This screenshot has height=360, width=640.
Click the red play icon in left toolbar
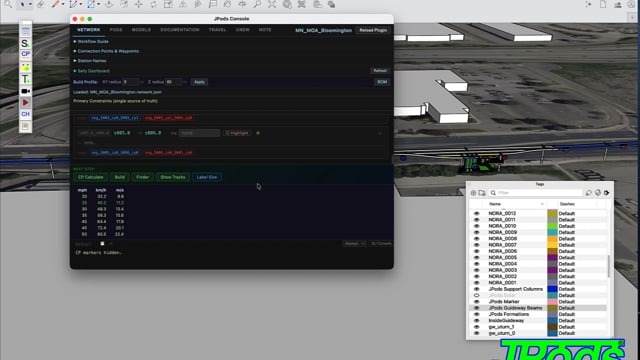[x=25, y=103]
